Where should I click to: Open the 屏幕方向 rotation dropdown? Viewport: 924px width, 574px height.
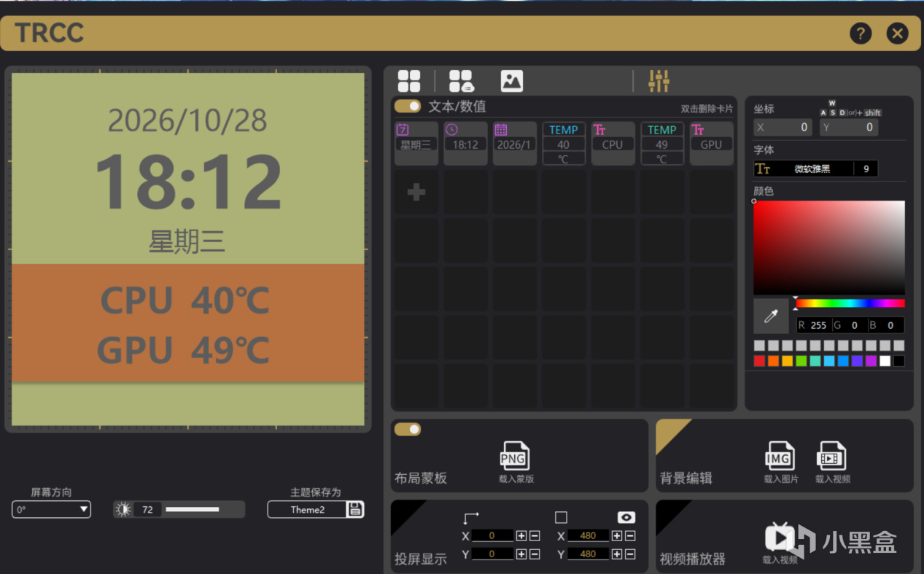[x=51, y=509]
